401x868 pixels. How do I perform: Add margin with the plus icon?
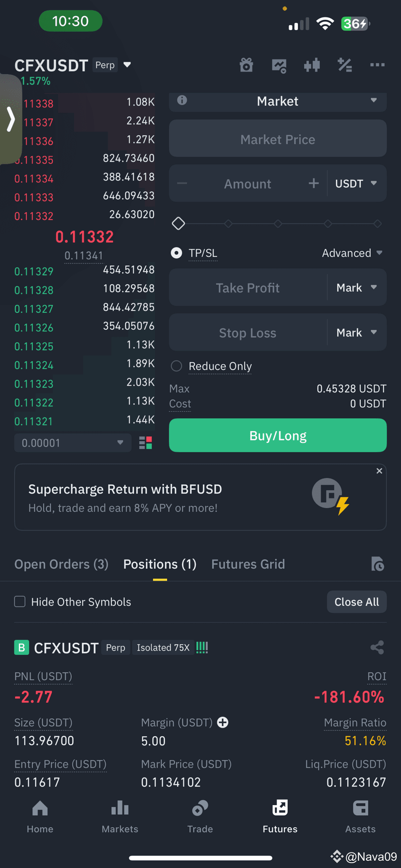click(223, 722)
